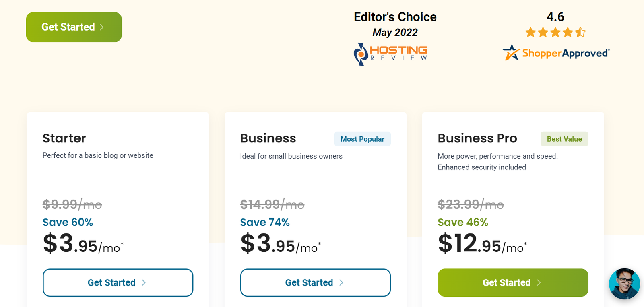Click Get Started under the Starter plan
This screenshot has width=644, height=307.
[x=118, y=282]
